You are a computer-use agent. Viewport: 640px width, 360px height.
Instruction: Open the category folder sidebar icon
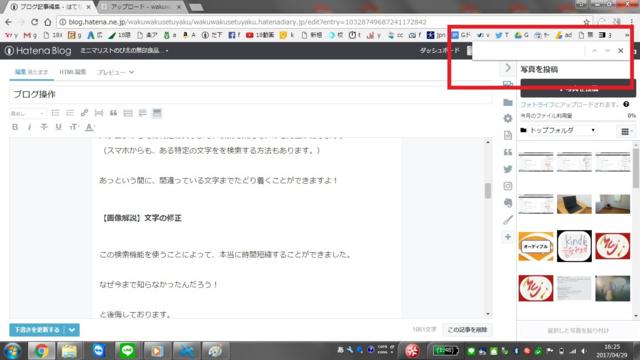508,102
